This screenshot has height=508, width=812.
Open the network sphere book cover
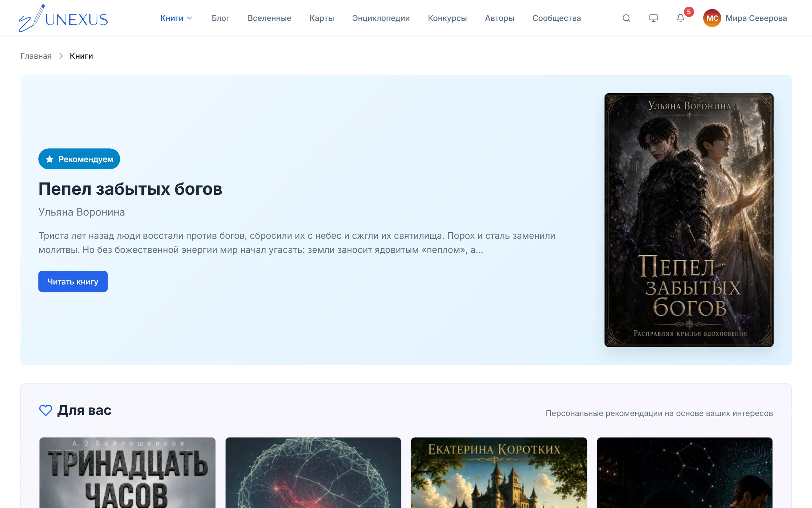pos(313,473)
